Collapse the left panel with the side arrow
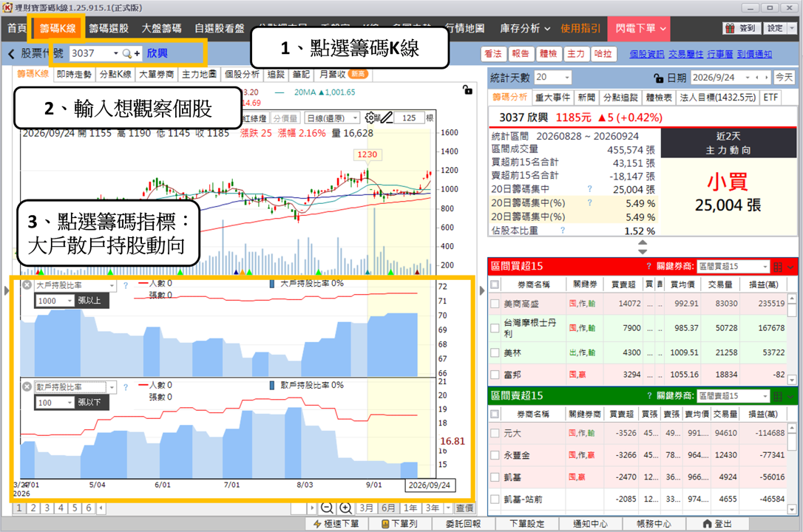The image size is (803, 532). coord(7,290)
